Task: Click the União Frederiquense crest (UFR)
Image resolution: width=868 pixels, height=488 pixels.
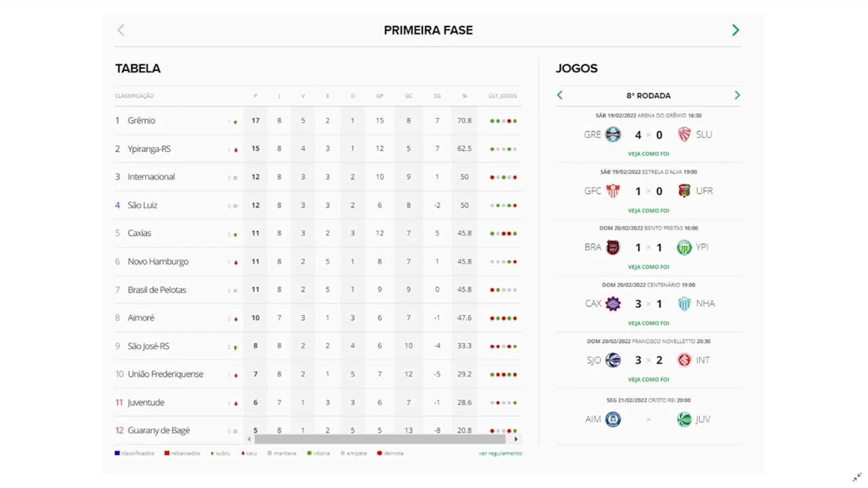Action: pos(684,191)
